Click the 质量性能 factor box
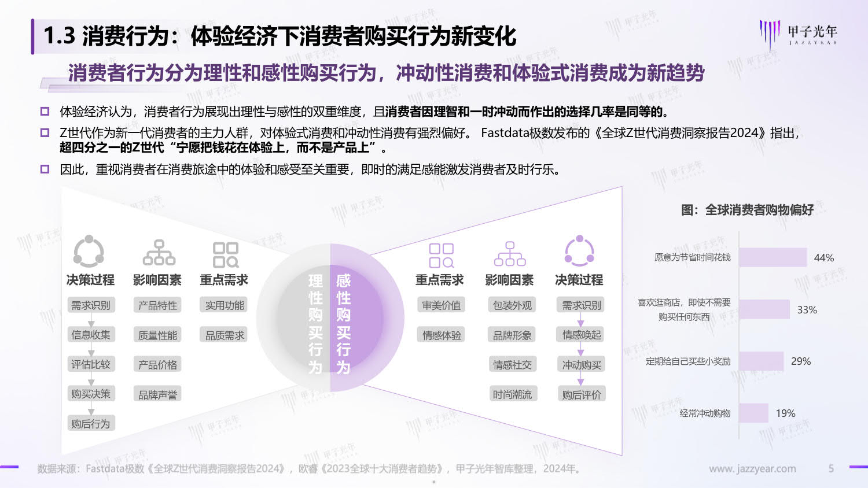The image size is (868, 488). [x=158, y=335]
